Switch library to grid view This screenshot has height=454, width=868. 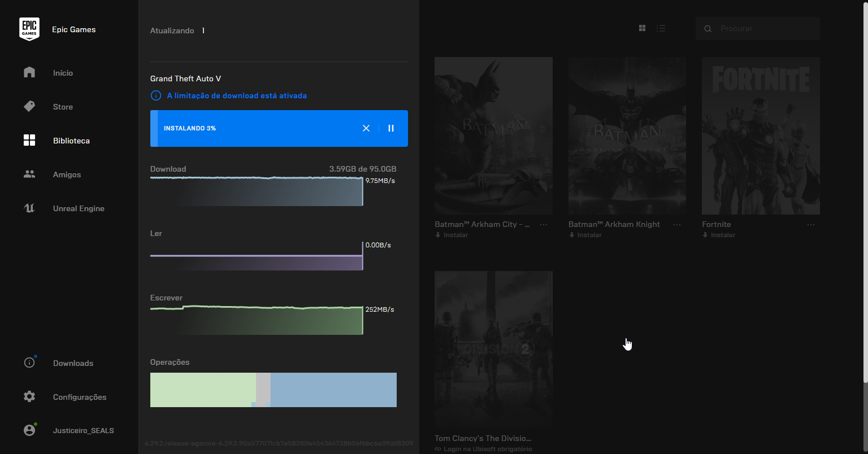click(x=642, y=28)
